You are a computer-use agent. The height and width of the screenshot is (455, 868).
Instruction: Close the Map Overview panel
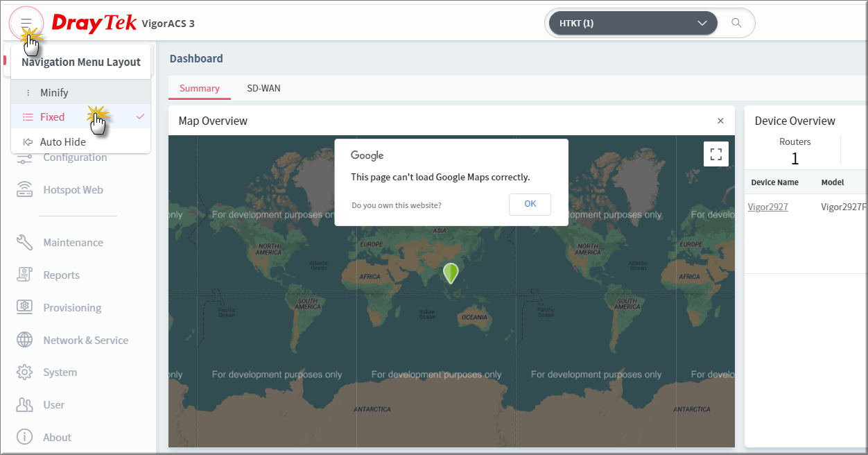click(x=720, y=121)
